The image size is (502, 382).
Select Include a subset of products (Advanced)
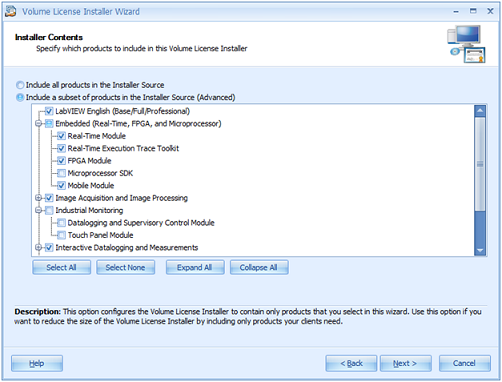tap(20, 97)
